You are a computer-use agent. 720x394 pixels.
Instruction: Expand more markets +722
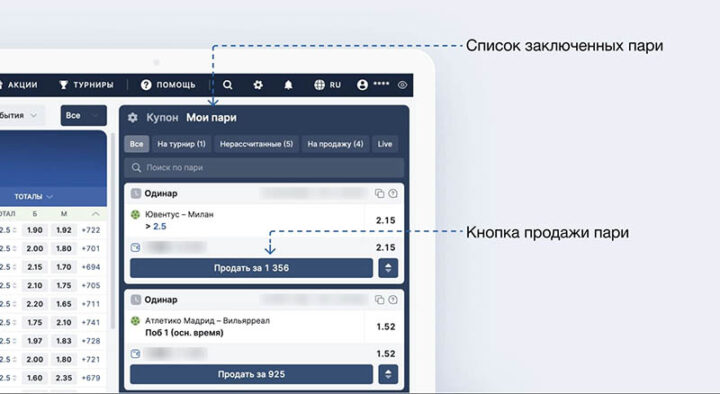(90, 230)
